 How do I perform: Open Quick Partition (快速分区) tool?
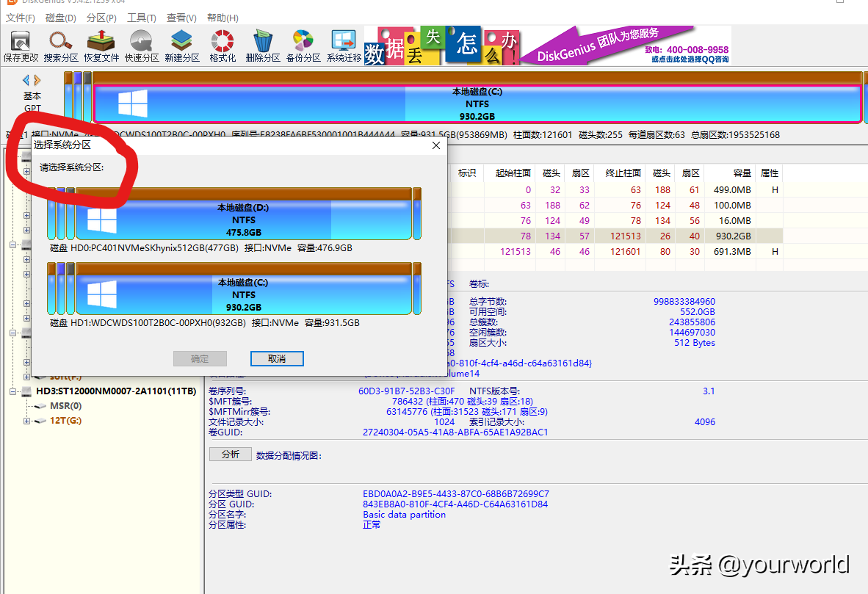pos(142,46)
